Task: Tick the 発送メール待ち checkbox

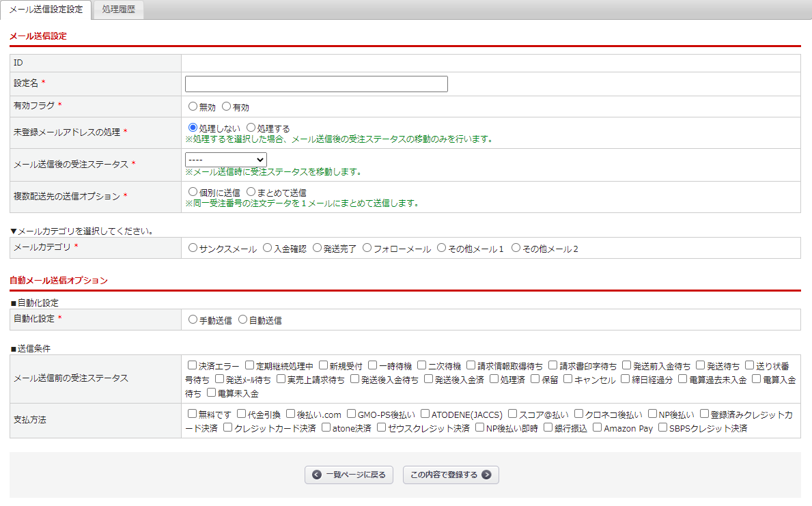Action: tap(220, 378)
